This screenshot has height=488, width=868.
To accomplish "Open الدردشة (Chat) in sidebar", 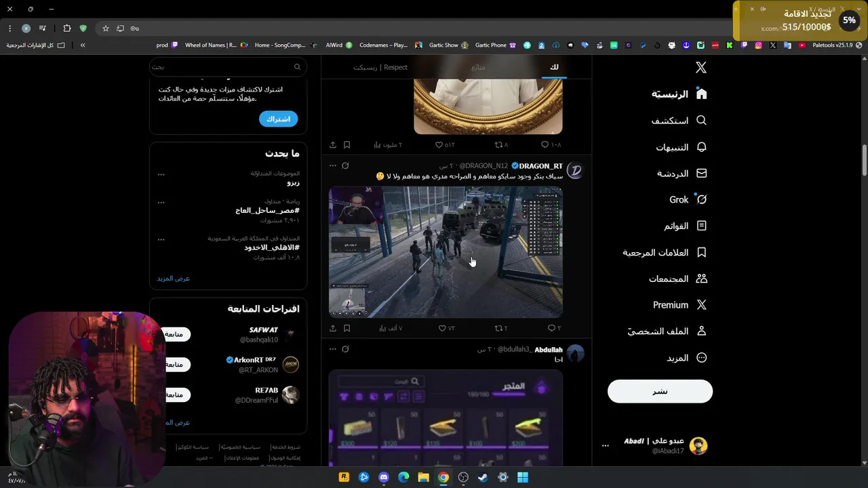I will 682,174.
